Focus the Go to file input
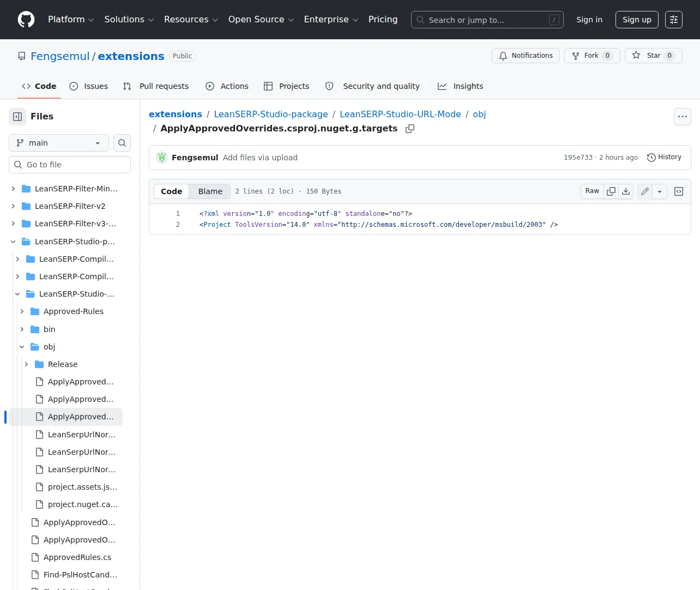Viewport: 700px width, 590px height. [x=70, y=165]
